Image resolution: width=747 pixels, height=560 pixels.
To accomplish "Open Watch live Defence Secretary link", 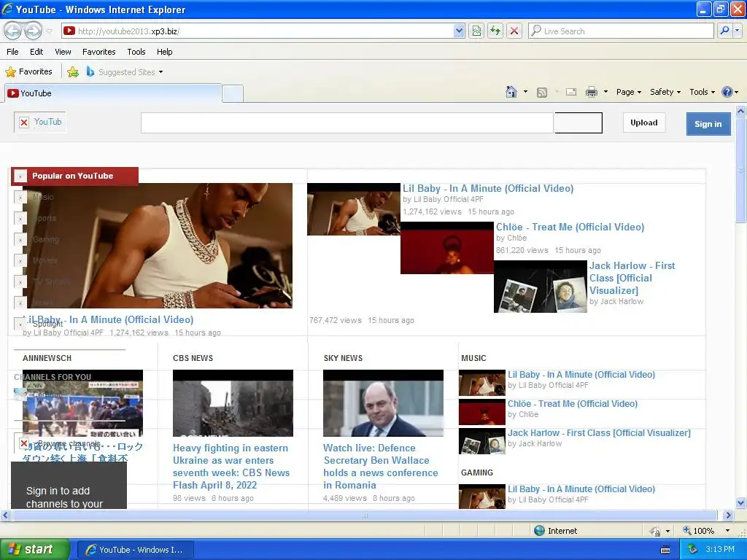I will [381, 467].
